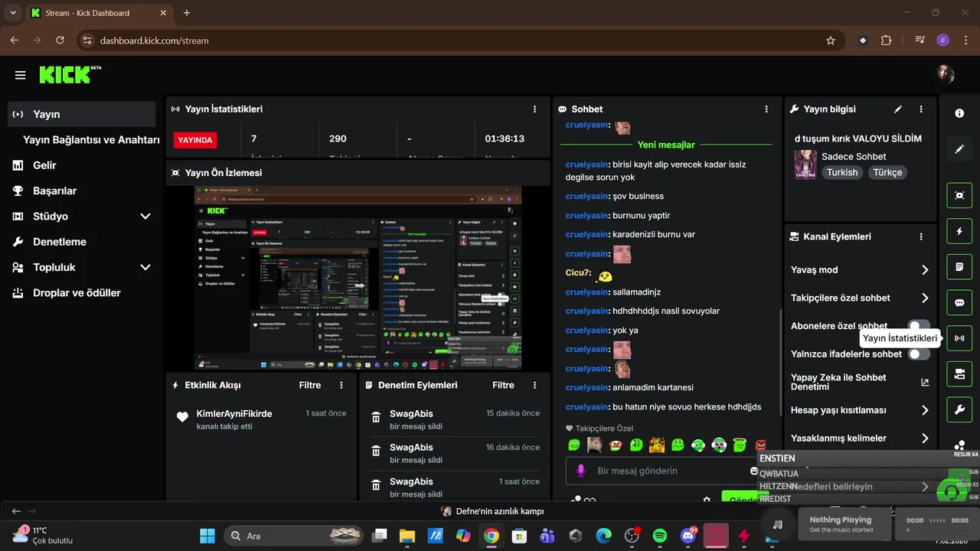This screenshot has height=551, width=980.
Task: Open Yayın İstatistikleri panel options menu
Action: [534, 109]
